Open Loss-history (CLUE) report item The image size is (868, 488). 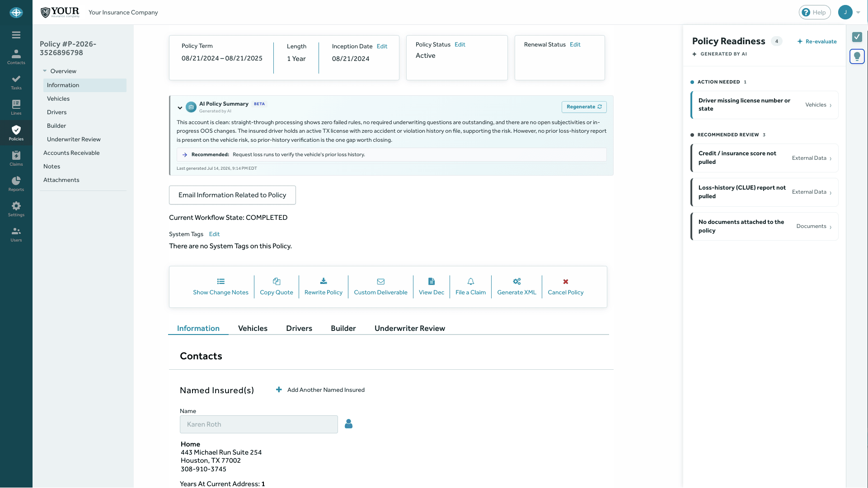pos(765,192)
